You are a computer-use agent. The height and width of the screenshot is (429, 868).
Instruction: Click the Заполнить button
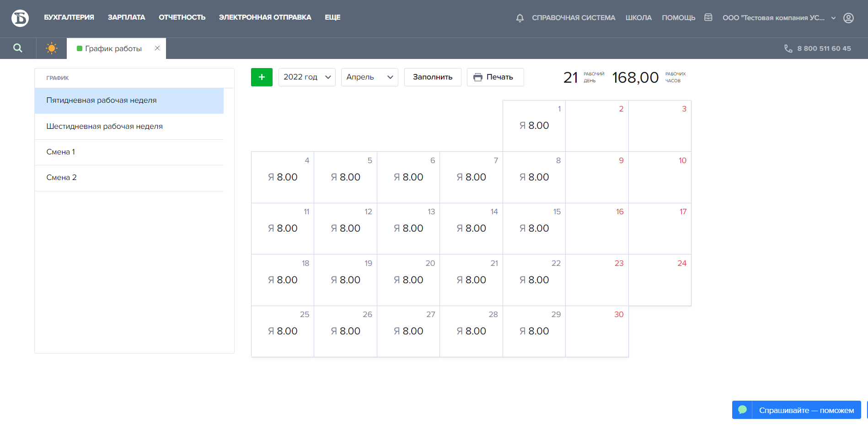(433, 77)
